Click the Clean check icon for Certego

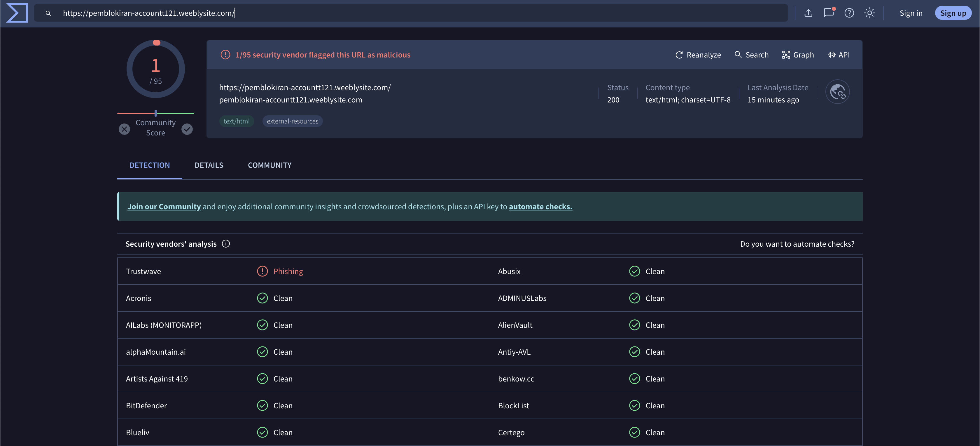(x=635, y=432)
